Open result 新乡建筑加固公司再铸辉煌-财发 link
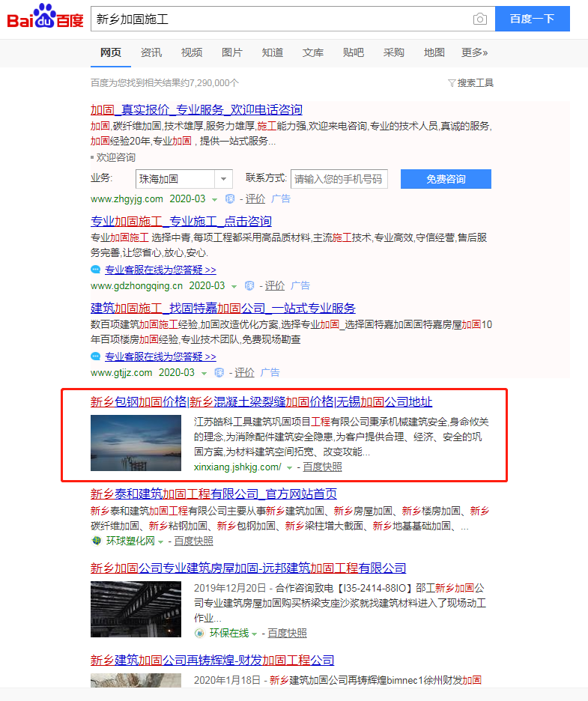The height and width of the screenshot is (701, 588). [x=213, y=660]
